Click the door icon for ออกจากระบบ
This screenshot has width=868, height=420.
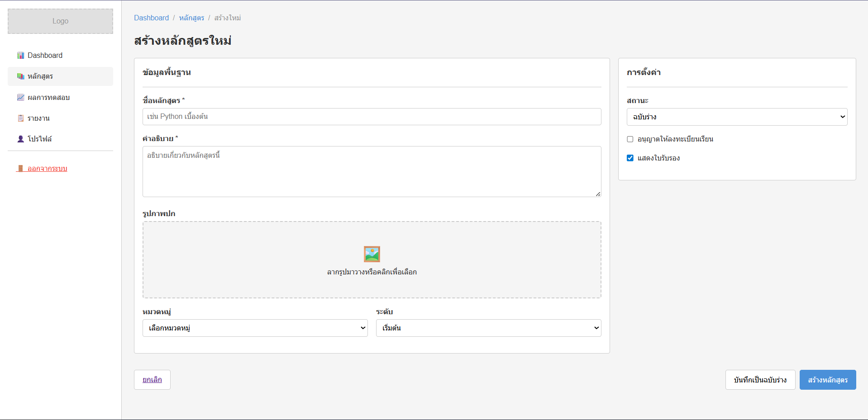pos(20,169)
